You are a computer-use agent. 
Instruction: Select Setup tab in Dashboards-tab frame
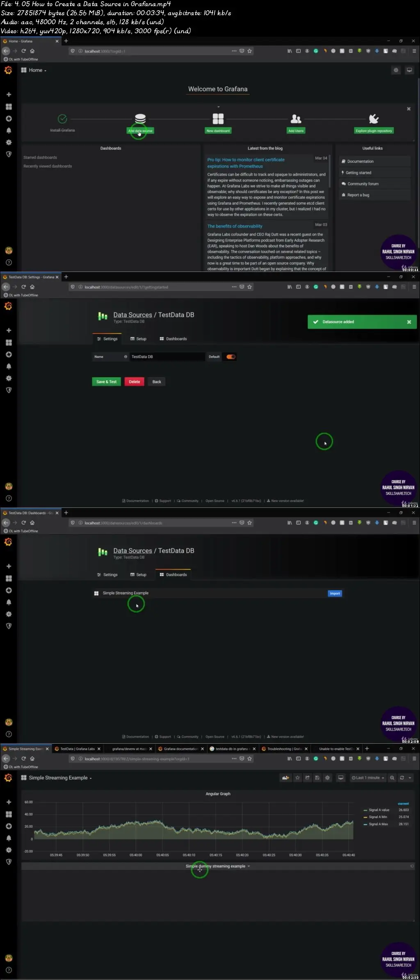click(x=138, y=575)
